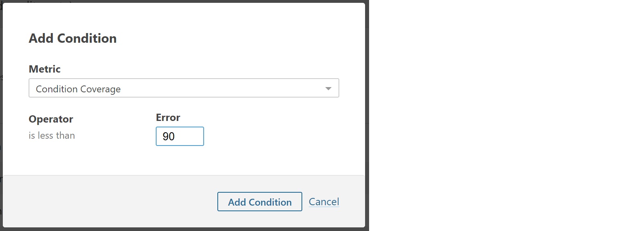Click the Metric field label

45,69
